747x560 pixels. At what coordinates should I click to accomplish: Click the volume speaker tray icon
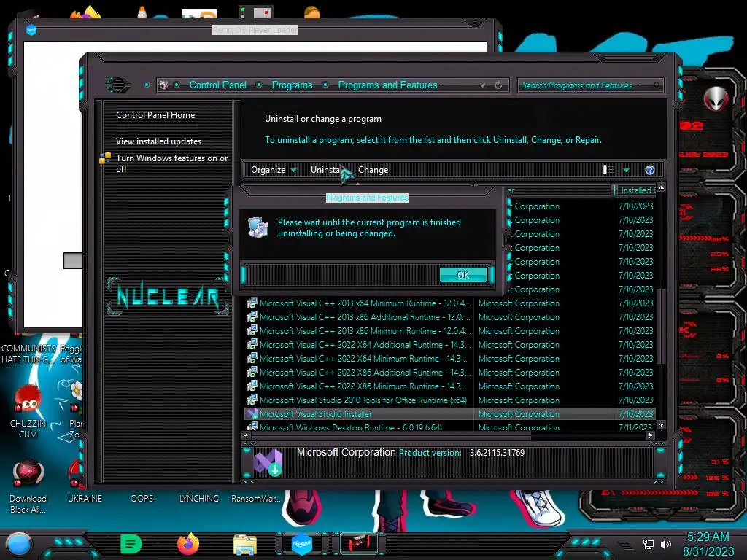666,544
